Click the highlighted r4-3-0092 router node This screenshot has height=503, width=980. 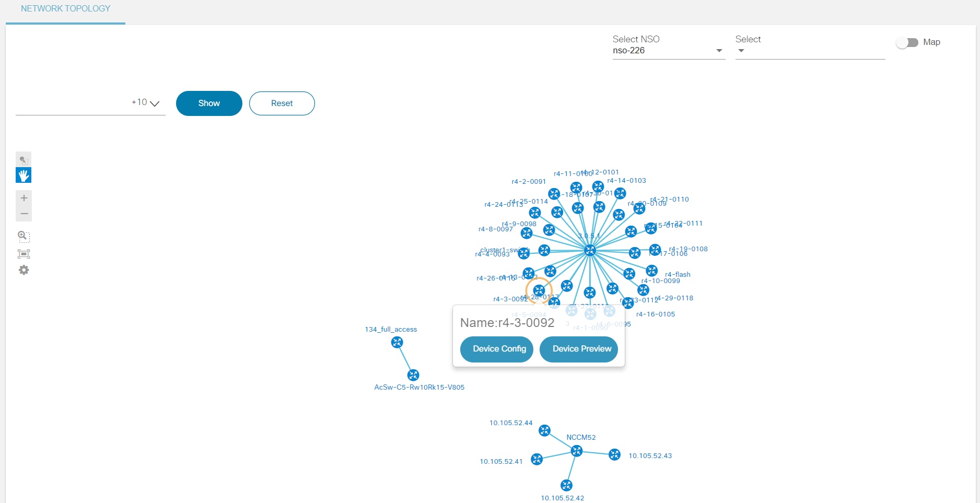point(539,290)
